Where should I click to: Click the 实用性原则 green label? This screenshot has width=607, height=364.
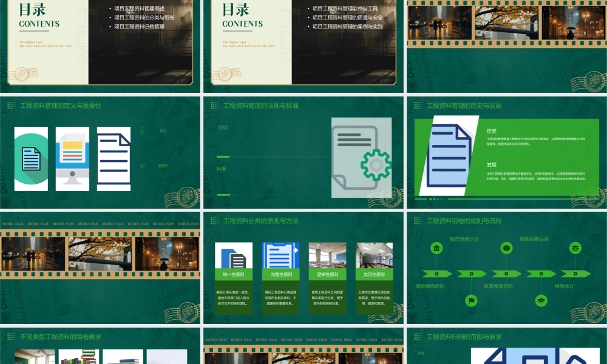[x=374, y=275]
